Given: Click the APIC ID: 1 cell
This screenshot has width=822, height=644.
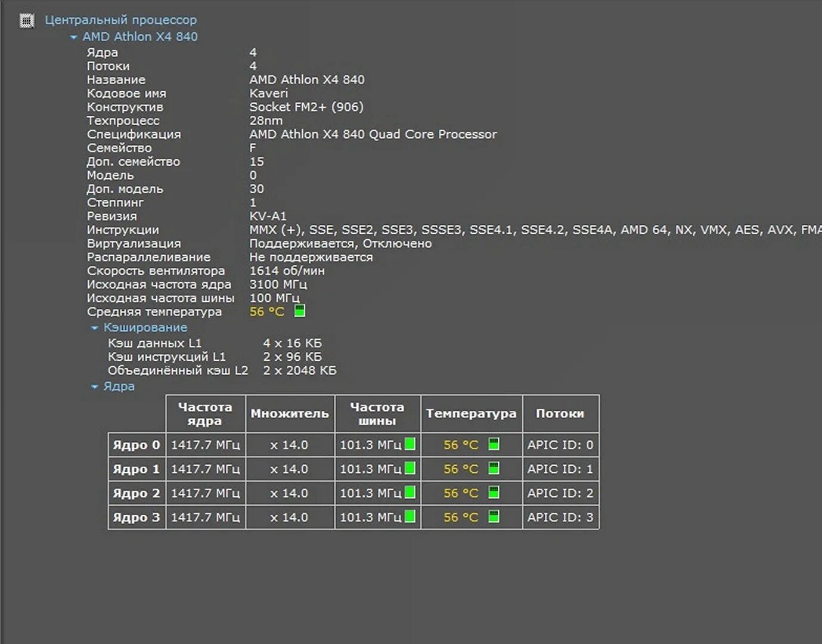Looking at the screenshot, I should [x=560, y=469].
